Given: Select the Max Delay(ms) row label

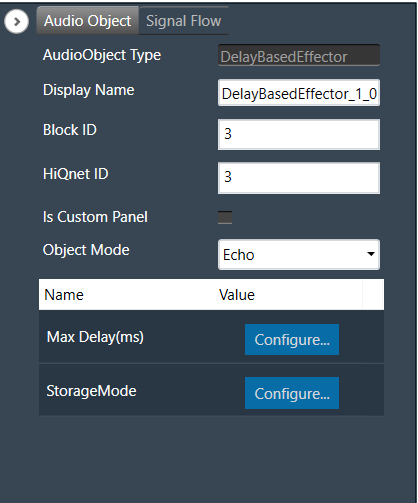Looking at the screenshot, I should click(x=95, y=337).
